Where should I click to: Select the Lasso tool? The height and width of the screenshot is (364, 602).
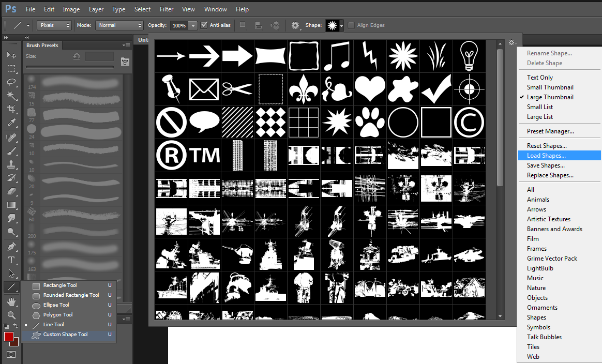[x=11, y=83]
